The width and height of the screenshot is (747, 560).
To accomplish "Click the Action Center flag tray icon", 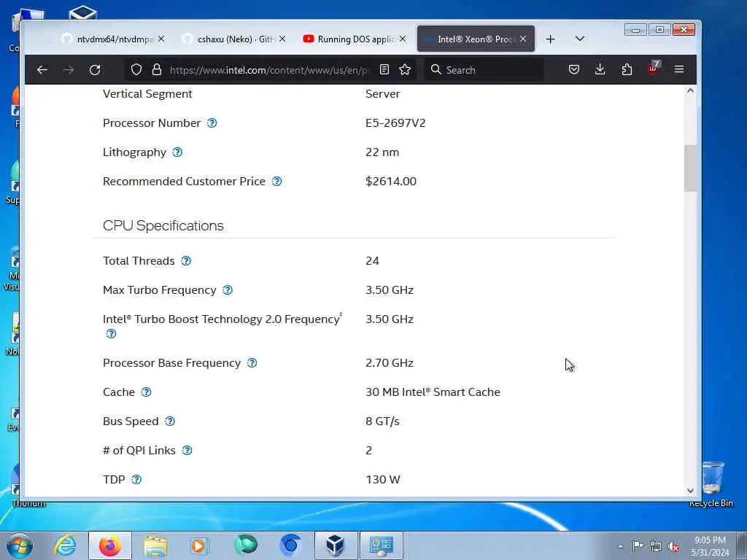I will (x=638, y=545).
